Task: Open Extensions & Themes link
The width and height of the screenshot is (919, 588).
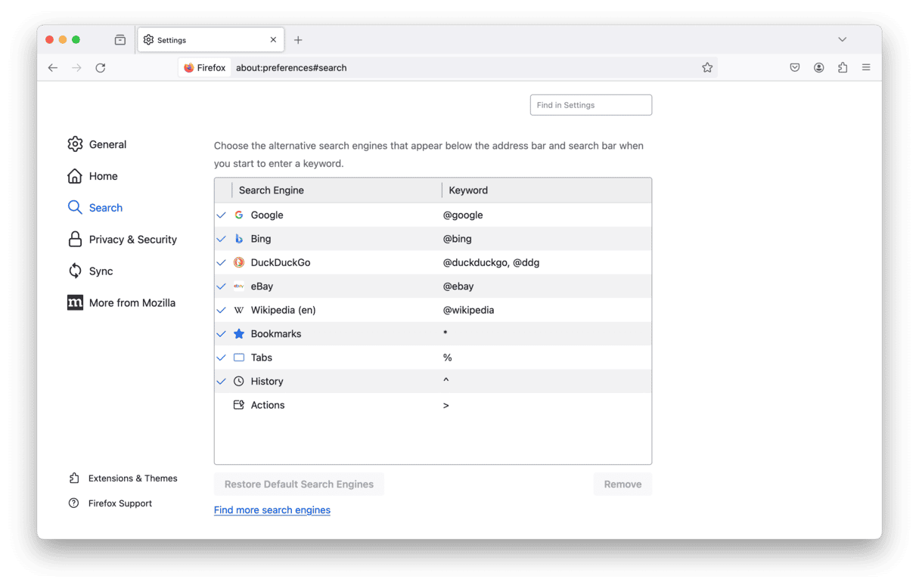Action: pos(132,478)
